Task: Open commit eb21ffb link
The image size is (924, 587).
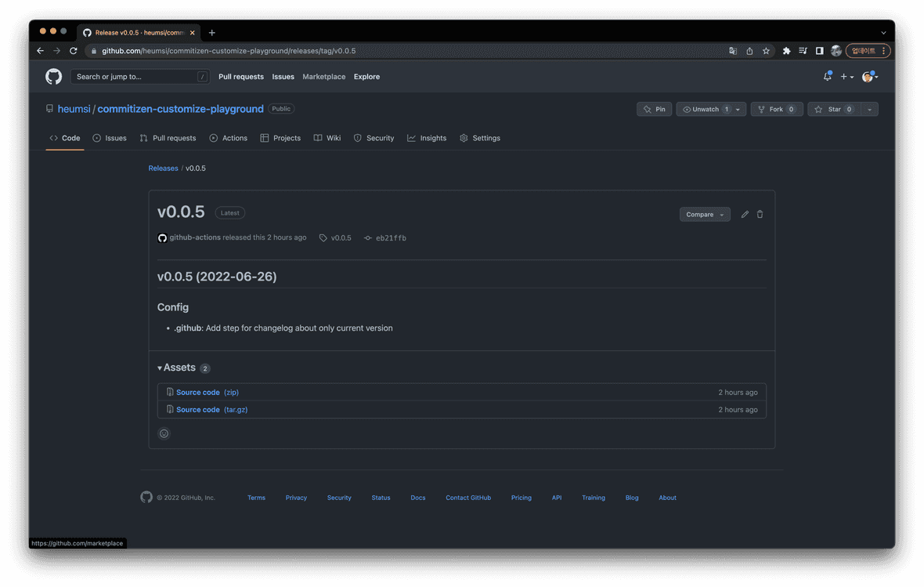Action: click(391, 238)
